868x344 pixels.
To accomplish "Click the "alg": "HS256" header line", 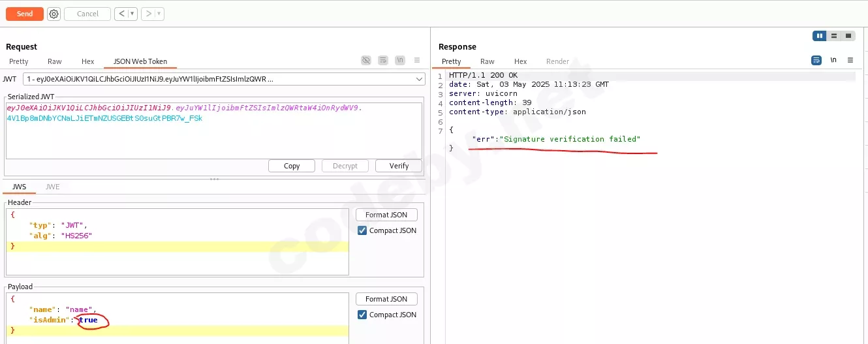I will tap(60, 236).
